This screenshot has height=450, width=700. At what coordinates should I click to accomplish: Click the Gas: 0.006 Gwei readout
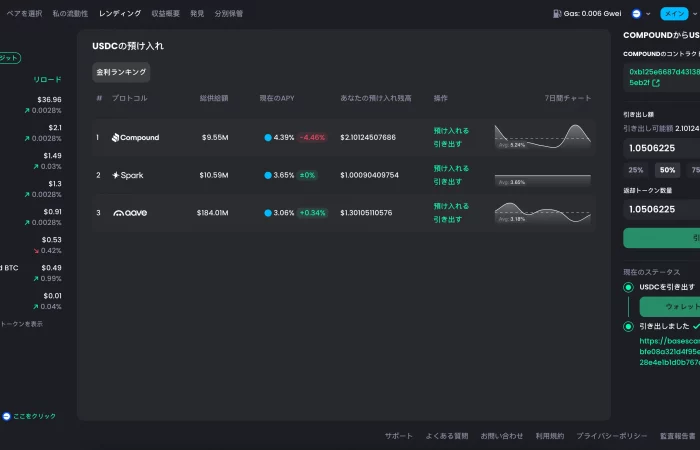[x=592, y=14]
